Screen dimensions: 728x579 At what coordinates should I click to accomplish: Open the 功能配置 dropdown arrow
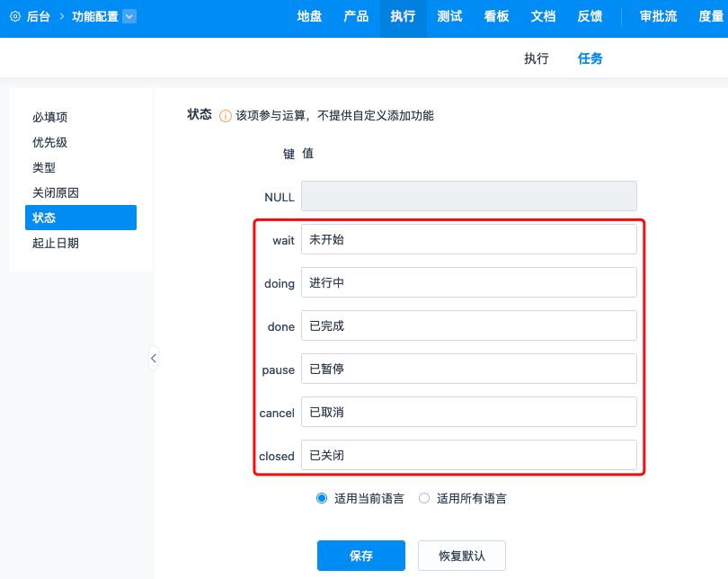click(129, 17)
